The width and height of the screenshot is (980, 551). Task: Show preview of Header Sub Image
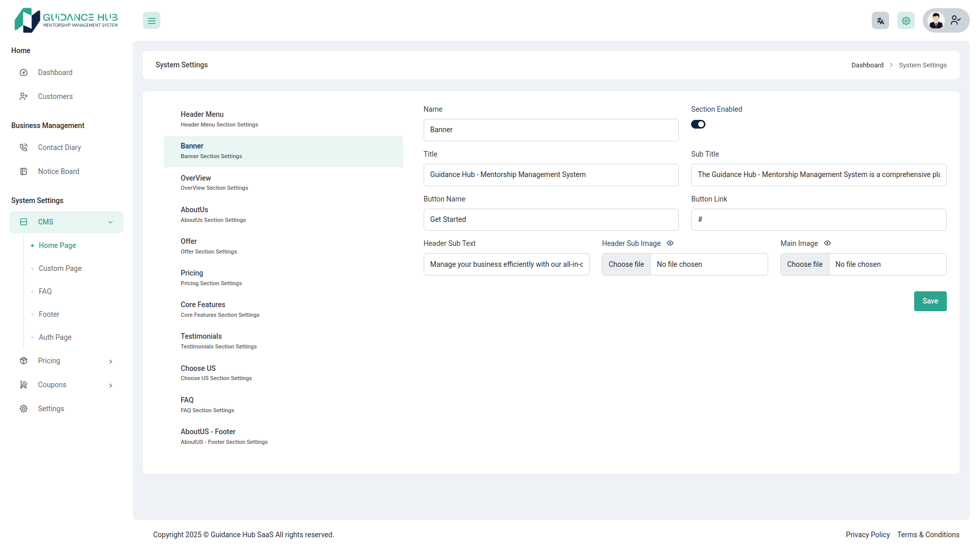pyautogui.click(x=670, y=243)
